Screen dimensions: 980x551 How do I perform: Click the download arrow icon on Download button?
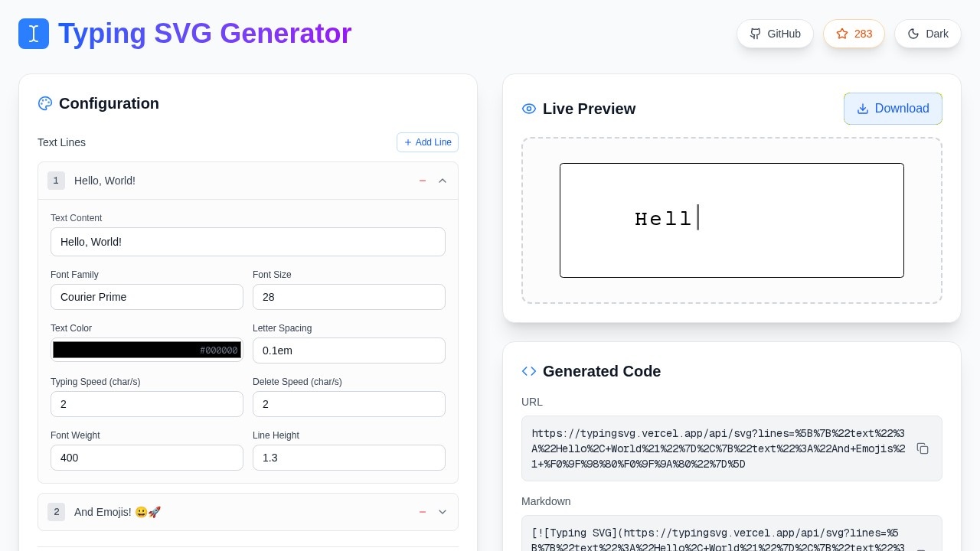coord(863,109)
